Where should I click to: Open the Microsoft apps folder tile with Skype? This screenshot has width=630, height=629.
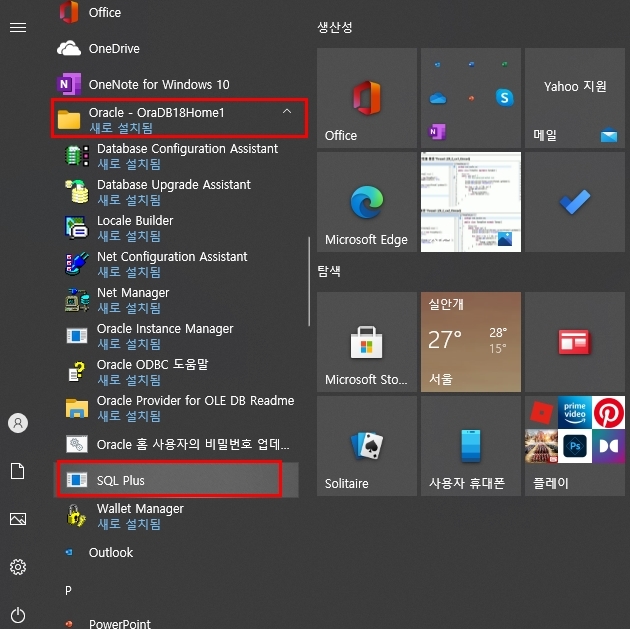tap(470, 98)
